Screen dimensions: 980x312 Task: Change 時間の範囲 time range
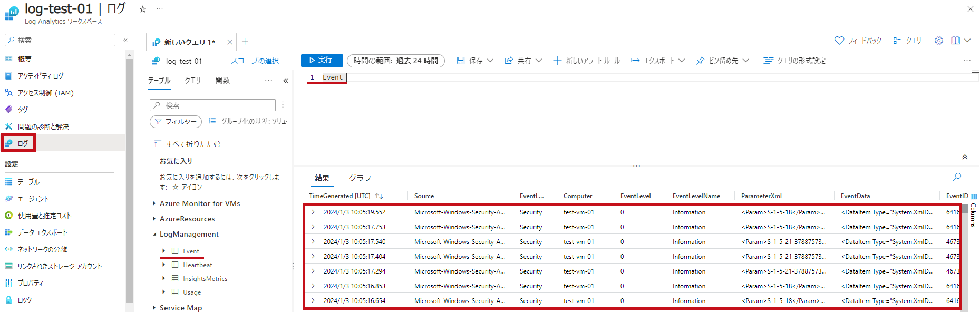tap(396, 61)
